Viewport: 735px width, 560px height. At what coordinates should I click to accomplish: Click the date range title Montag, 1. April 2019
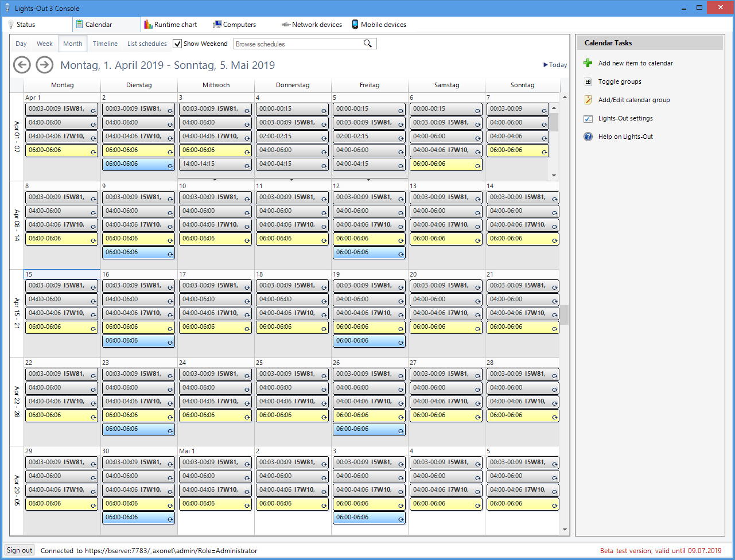(x=168, y=65)
